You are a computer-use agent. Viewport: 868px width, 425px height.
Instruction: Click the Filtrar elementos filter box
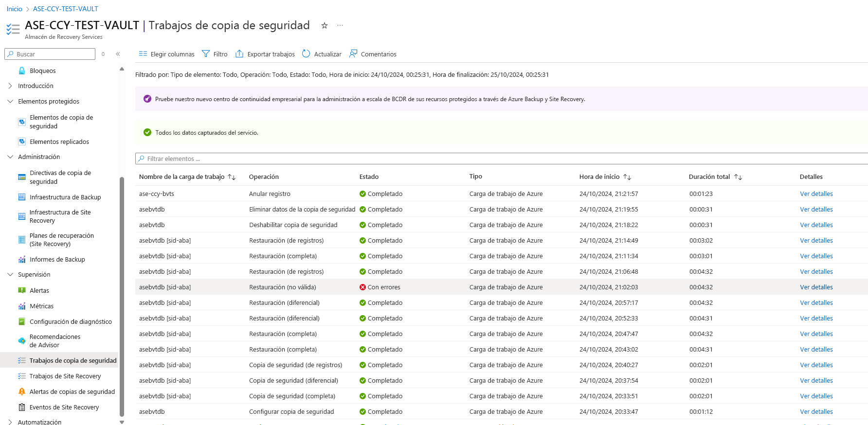502,159
